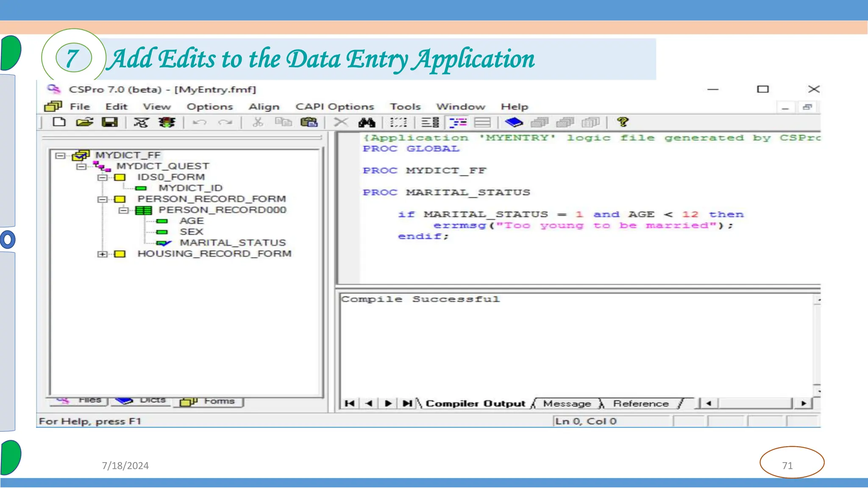The image size is (868, 488).
Task: Click the binoculars Find icon
Action: point(367,122)
